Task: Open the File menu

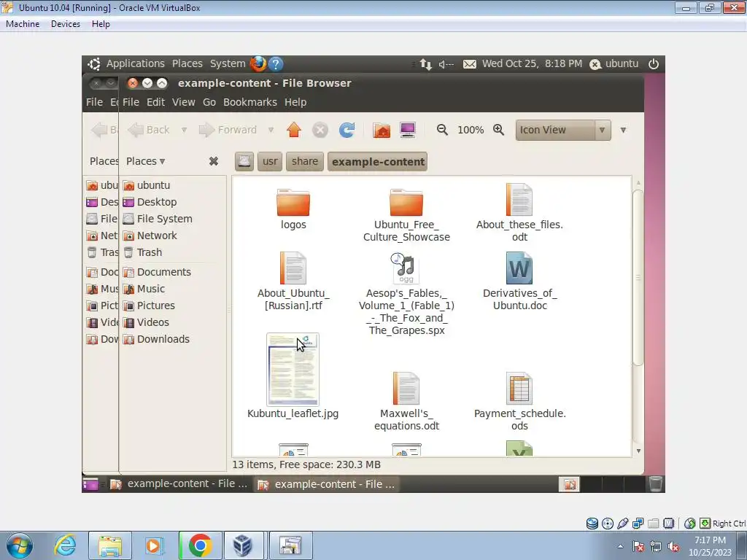Action: click(x=131, y=102)
